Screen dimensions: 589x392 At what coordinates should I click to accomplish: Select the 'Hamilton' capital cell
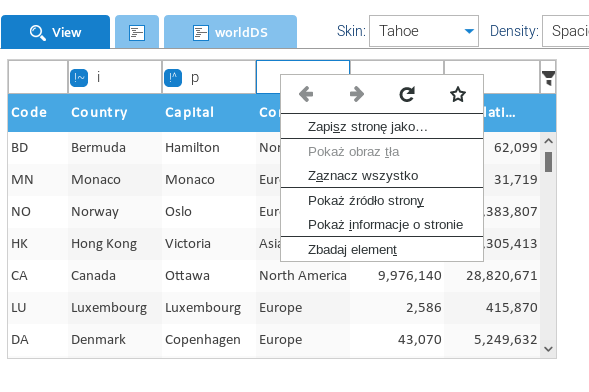tap(209, 148)
